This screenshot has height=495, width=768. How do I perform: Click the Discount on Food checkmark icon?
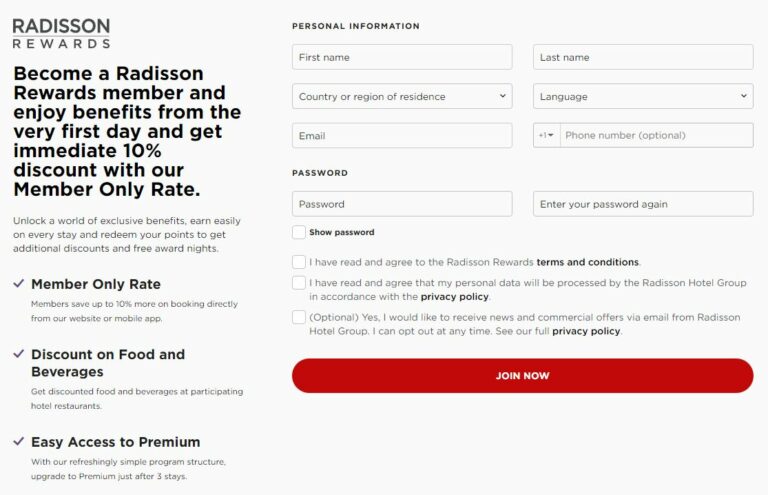point(19,354)
